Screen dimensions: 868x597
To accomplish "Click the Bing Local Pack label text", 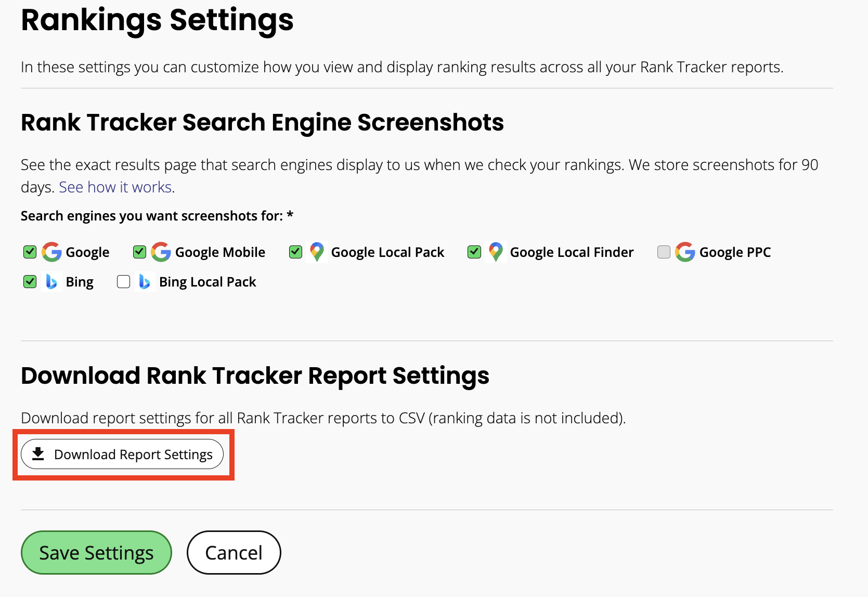I will click(208, 282).
